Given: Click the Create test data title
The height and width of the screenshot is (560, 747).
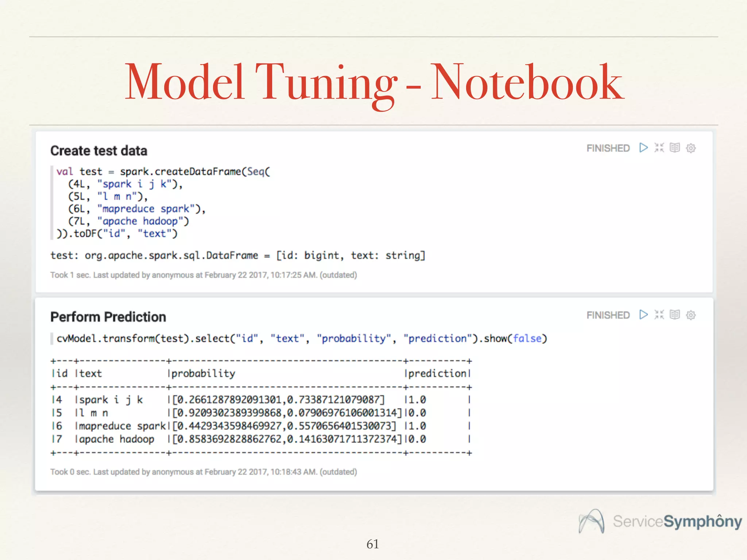Looking at the screenshot, I should click(98, 151).
